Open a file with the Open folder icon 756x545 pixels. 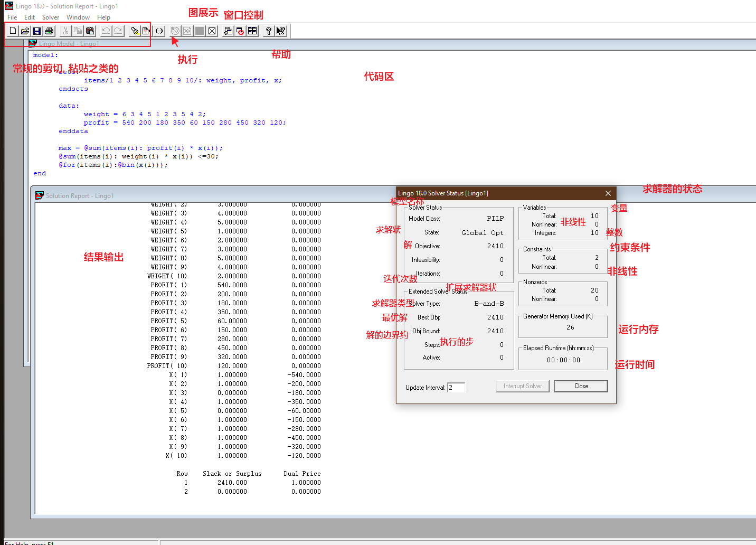tap(25, 31)
